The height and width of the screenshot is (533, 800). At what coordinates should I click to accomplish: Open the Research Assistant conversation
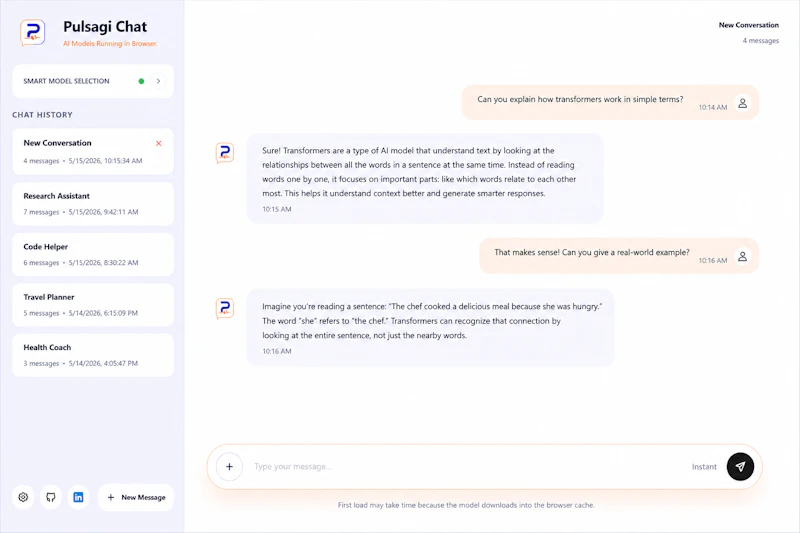(93, 204)
